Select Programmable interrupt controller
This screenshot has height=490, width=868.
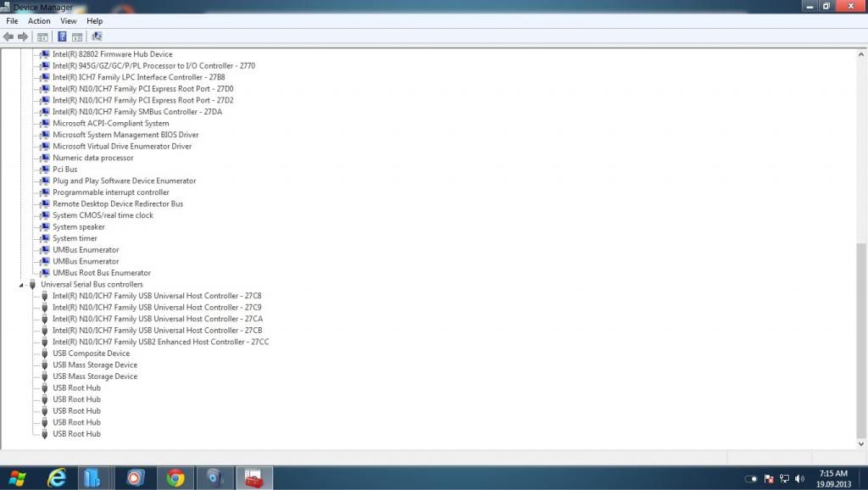tap(111, 192)
